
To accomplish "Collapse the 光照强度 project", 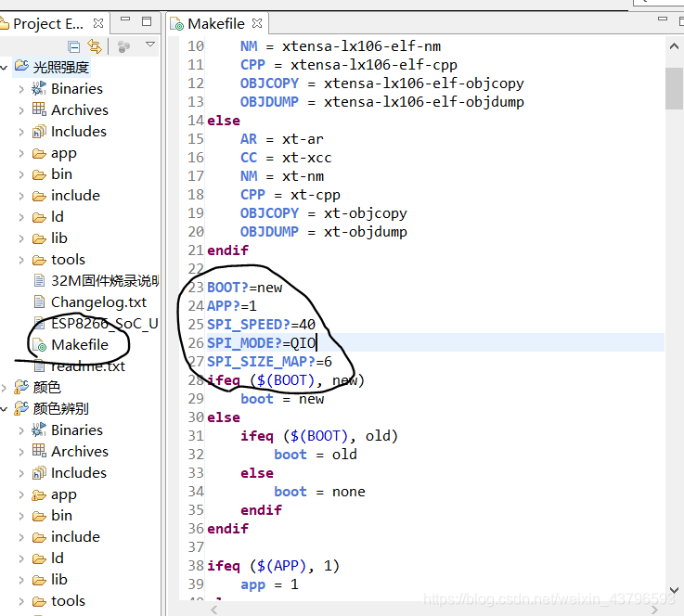I will coord(4,68).
